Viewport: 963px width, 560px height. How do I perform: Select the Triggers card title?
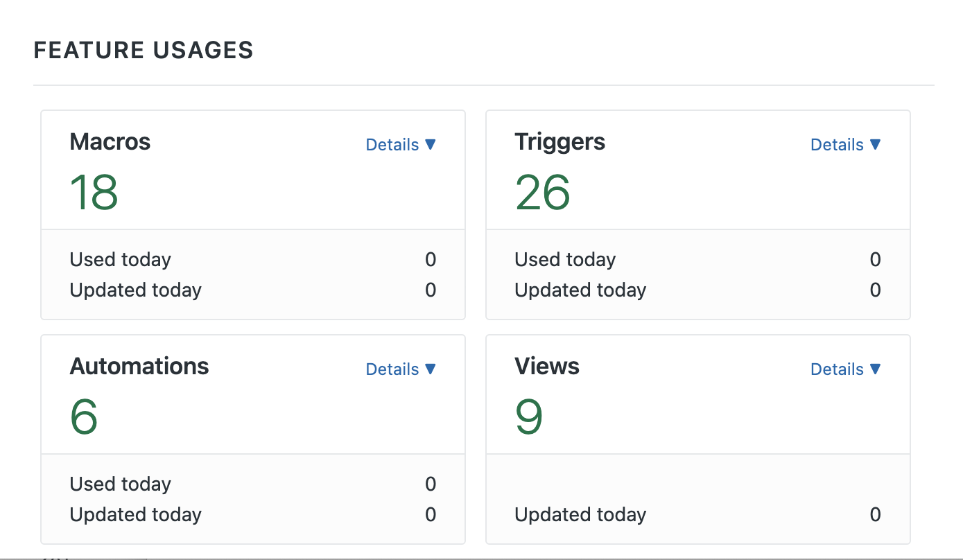(x=559, y=142)
